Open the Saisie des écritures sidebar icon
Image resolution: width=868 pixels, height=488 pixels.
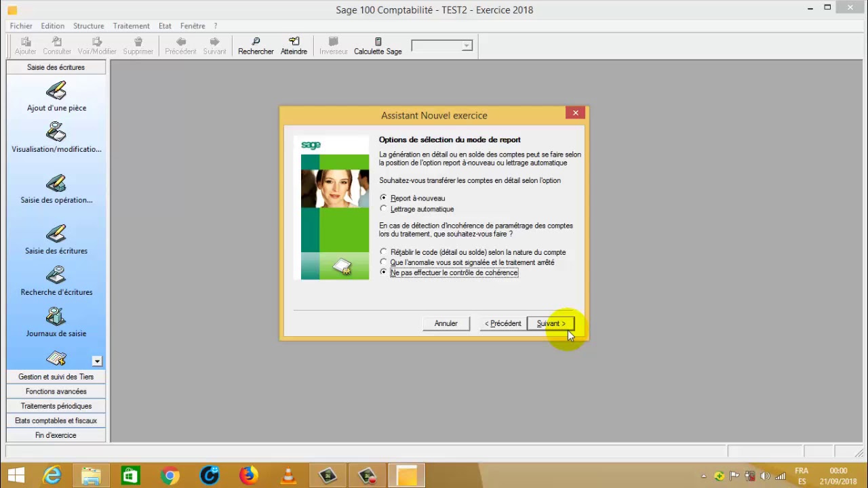point(56,240)
